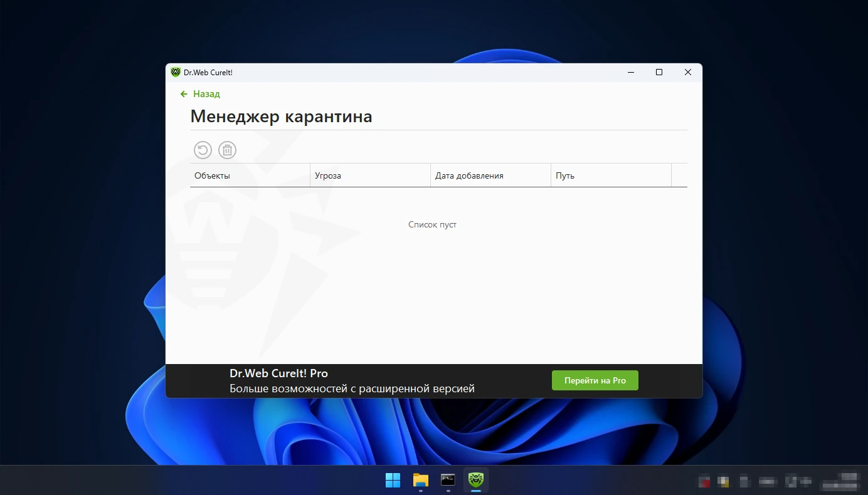The height and width of the screenshot is (495, 868).
Task: Sort by the Дата добавления column header
Action: click(490, 175)
